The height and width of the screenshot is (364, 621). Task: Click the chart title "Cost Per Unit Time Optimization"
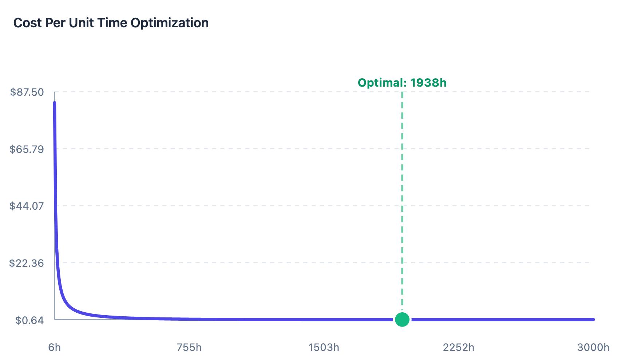click(111, 23)
